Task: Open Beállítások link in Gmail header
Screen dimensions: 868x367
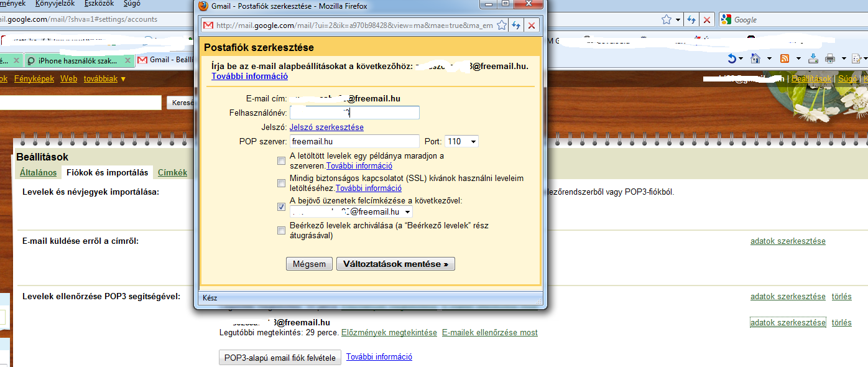Action: tap(811, 79)
